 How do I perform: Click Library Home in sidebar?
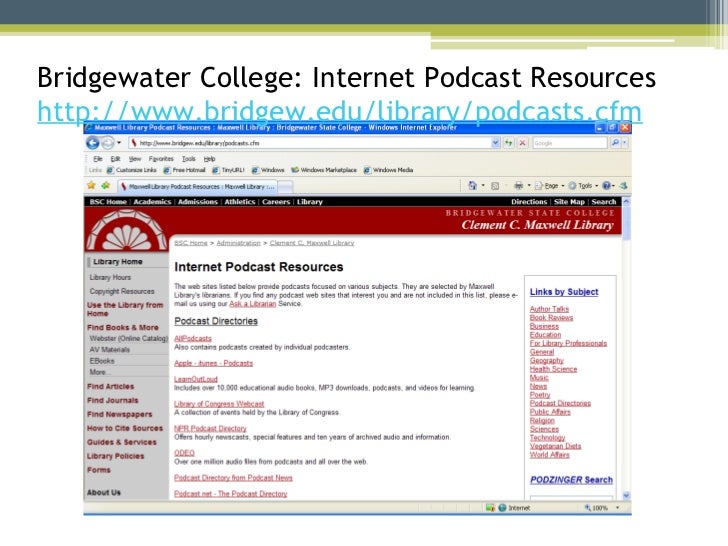coord(117,261)
